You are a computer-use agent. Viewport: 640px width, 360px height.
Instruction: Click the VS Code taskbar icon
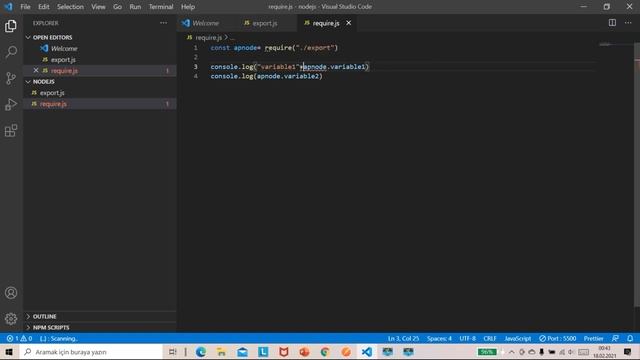(367, 352)
